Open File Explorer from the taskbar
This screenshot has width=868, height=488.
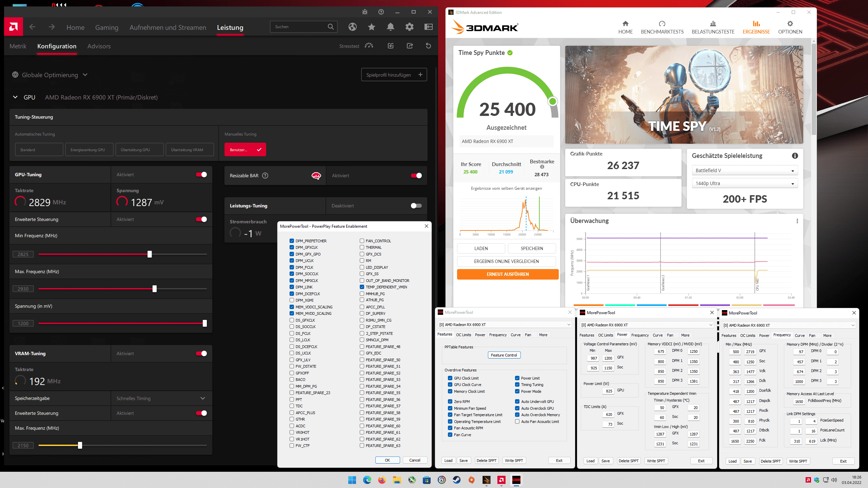click(x=397, y=480)
